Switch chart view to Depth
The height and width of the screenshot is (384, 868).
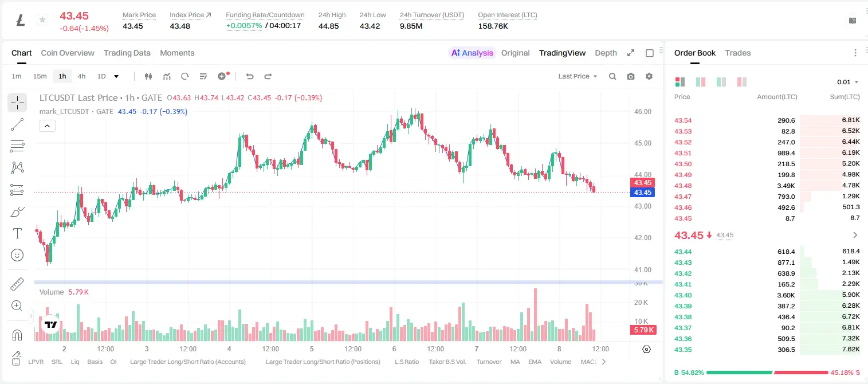(x=606, y=53)
